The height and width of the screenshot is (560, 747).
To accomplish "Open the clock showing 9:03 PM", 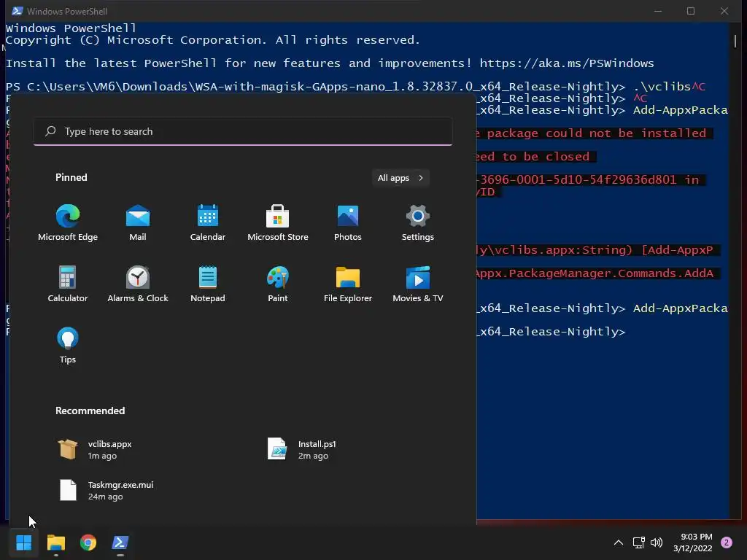I will click(693, 542).
